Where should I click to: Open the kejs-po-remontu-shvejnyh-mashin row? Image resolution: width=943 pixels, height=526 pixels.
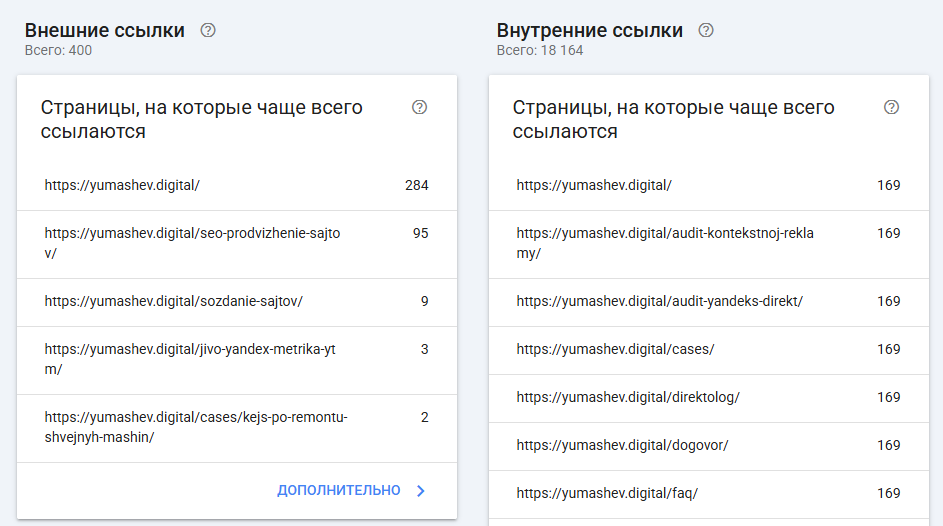(237, 428)
